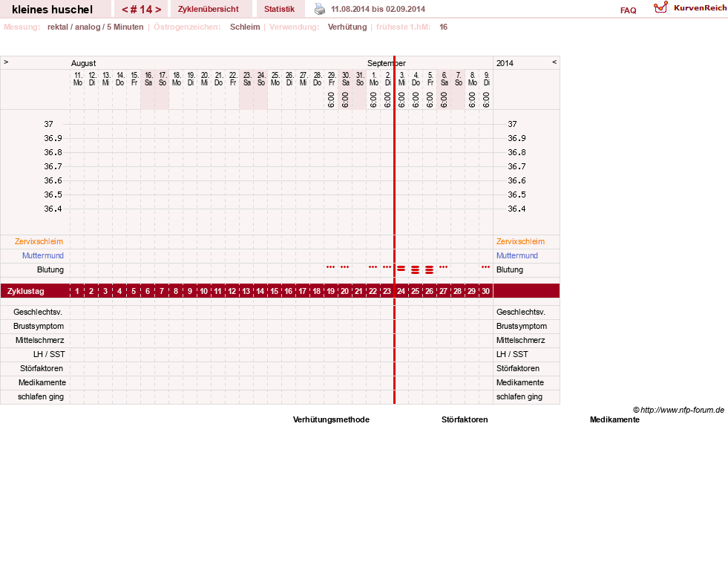Open the right Muttermund label link
Image resolution: width=728 pixels, height=582 pixels.
pyautogui.click(x=517, y=255)
